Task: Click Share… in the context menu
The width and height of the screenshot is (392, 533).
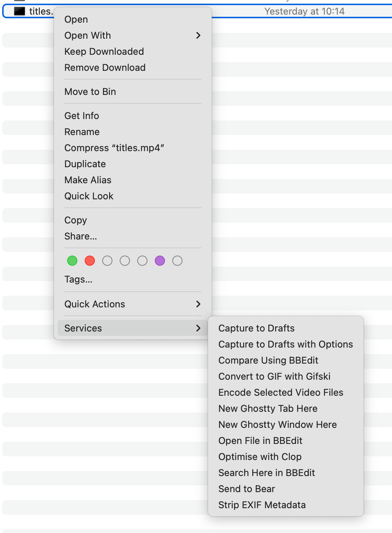Action: [81, 236]
